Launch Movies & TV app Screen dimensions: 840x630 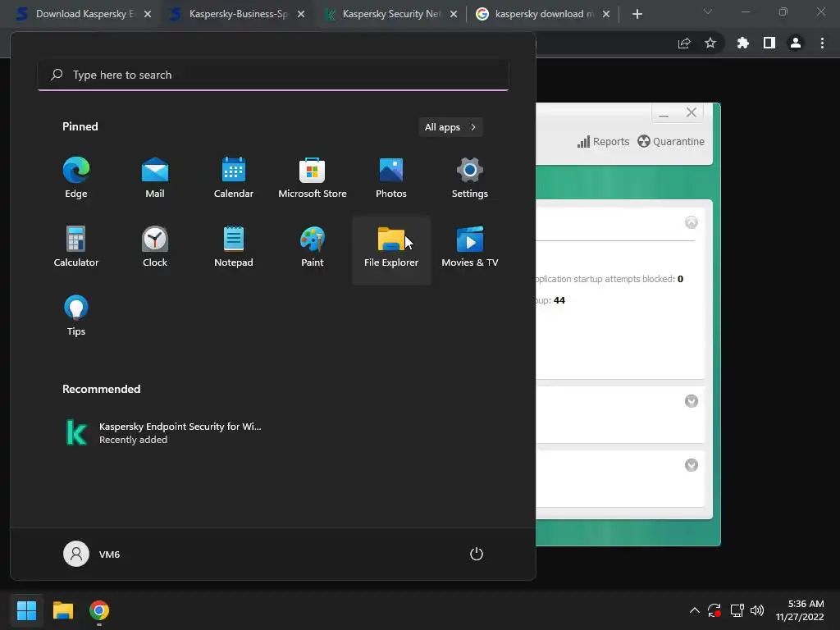coord(470,247)
